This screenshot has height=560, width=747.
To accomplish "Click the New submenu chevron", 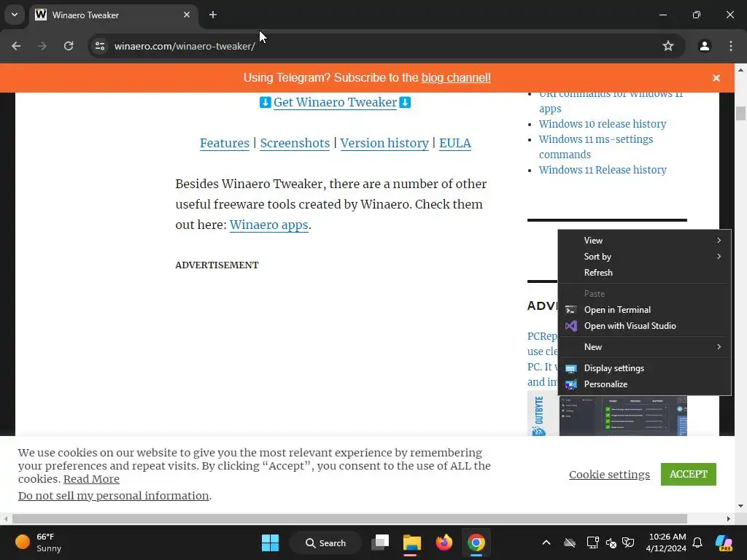I will coord(719,347).
